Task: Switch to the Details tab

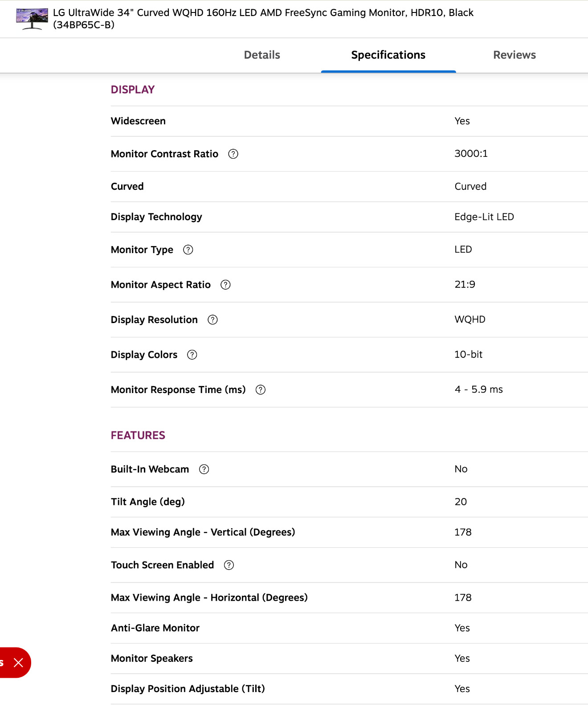Action: (x=262, y=55)
